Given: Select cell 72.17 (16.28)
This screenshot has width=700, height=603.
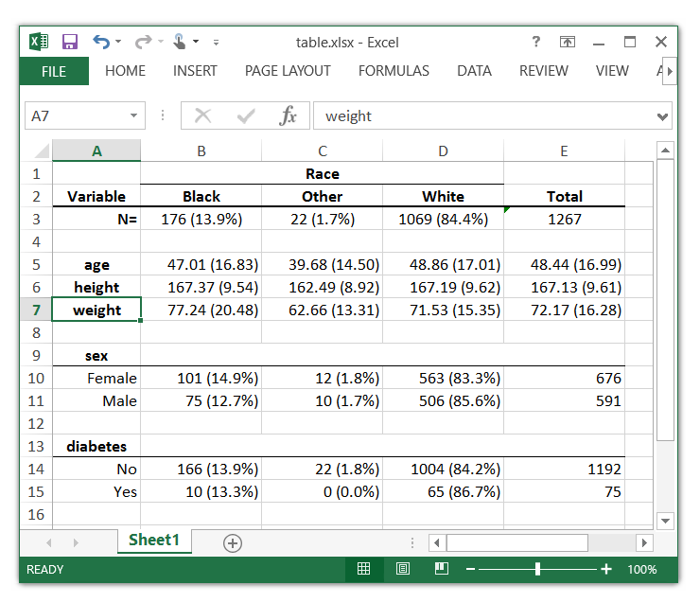Looking at the screenshot, I should (565, 310).
